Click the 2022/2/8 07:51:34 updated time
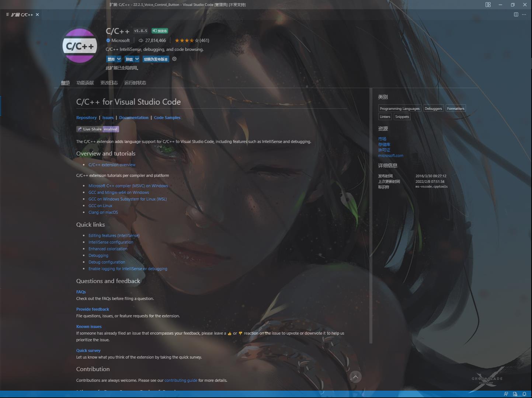The height and width of the screenshot is (398, 532). coord(430,181)
